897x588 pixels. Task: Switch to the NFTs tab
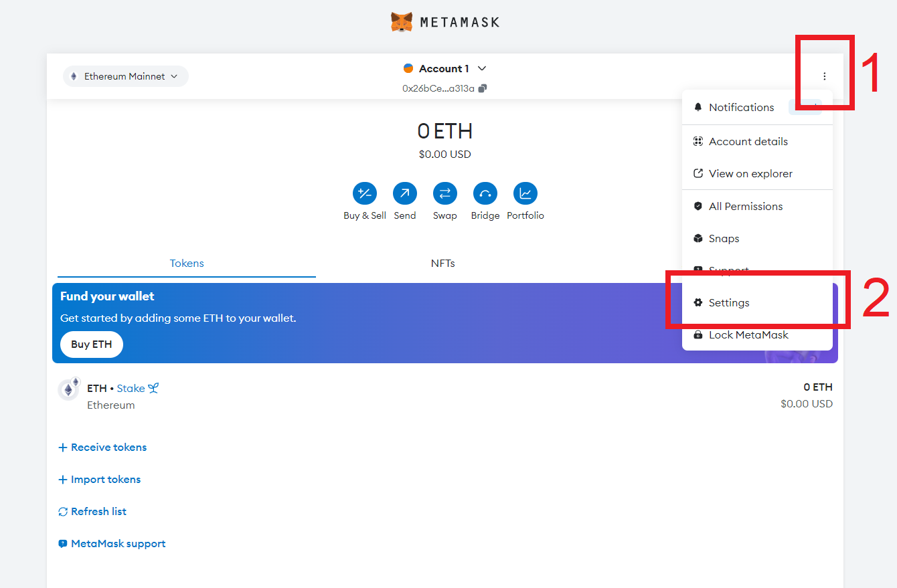coord(442,264)
